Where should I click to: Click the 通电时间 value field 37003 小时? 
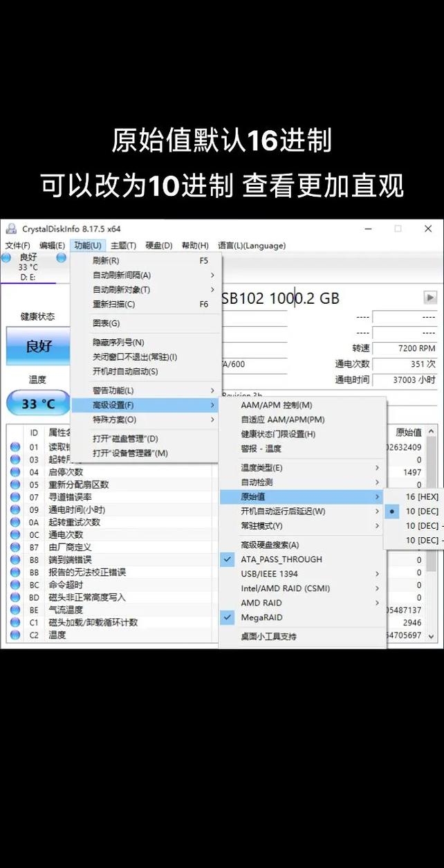pos(405,380)
